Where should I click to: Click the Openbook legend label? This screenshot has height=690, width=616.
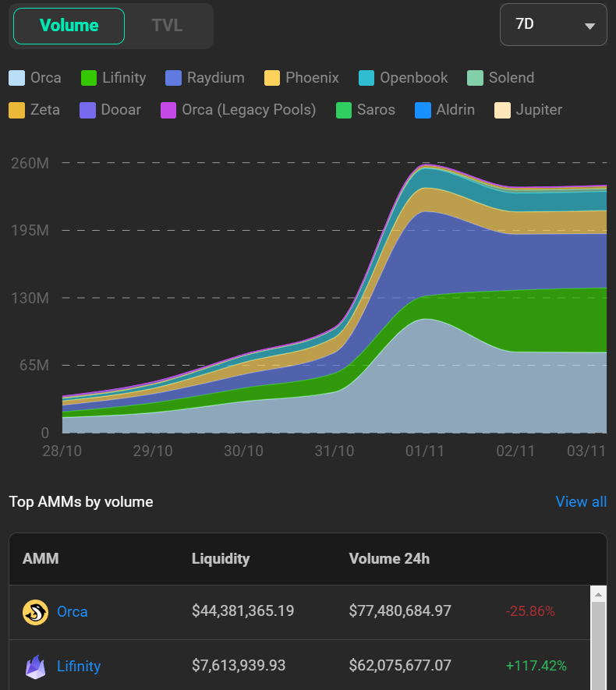(x=414, y=78)
